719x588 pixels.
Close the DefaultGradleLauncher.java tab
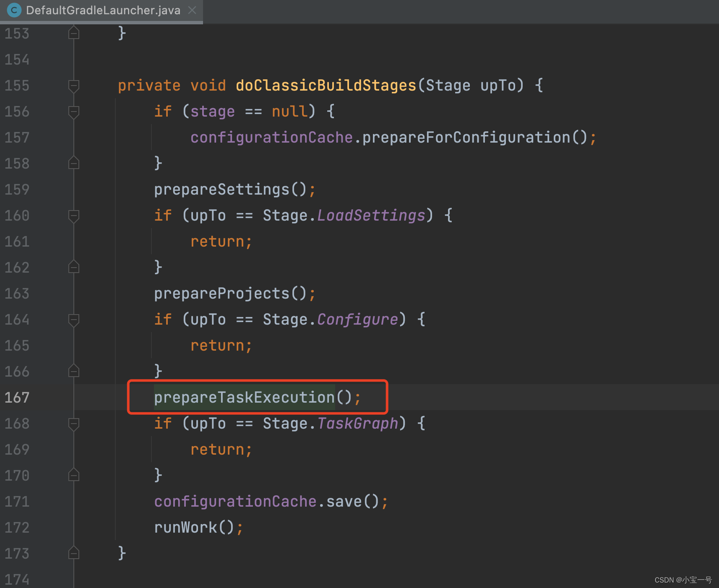coord(192,10)
